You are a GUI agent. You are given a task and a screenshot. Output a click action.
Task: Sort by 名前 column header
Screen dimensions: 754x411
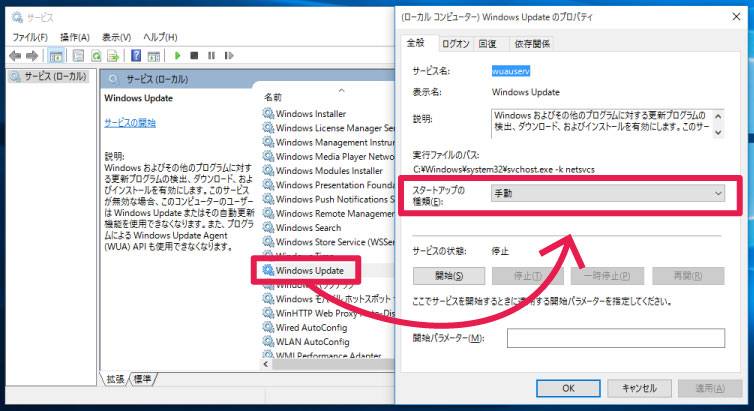click(273, 97)
